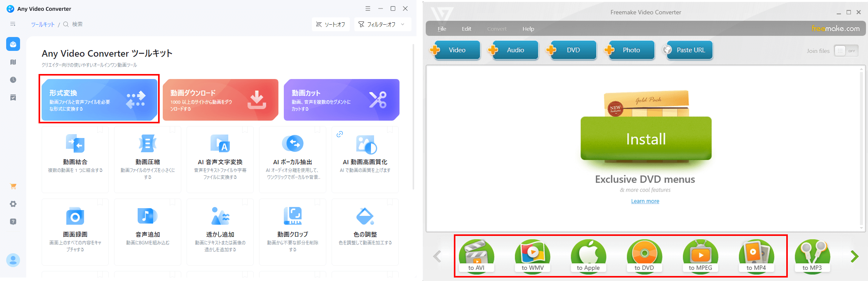Open the help question mark icon
The width and height of the screenshot is (868, 281).
(x=13, y=222)
